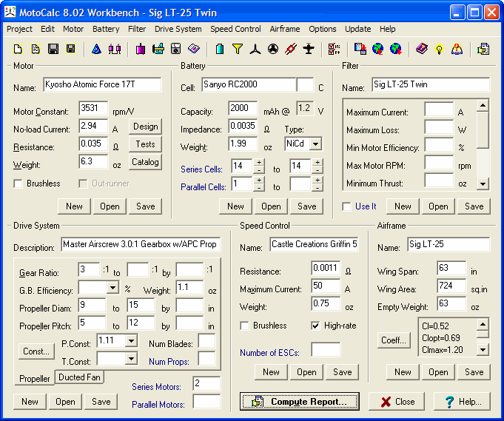The height and width of the screenshot is (421, 504).
Task: Click the coefficient list scrollbar thumb
Action: coord(483,334)
